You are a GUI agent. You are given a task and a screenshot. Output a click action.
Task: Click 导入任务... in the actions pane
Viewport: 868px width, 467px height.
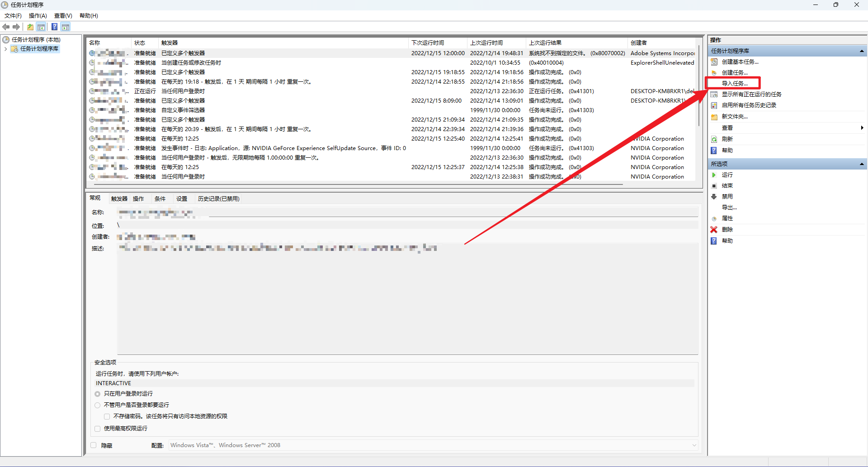[x=735, y=84]
